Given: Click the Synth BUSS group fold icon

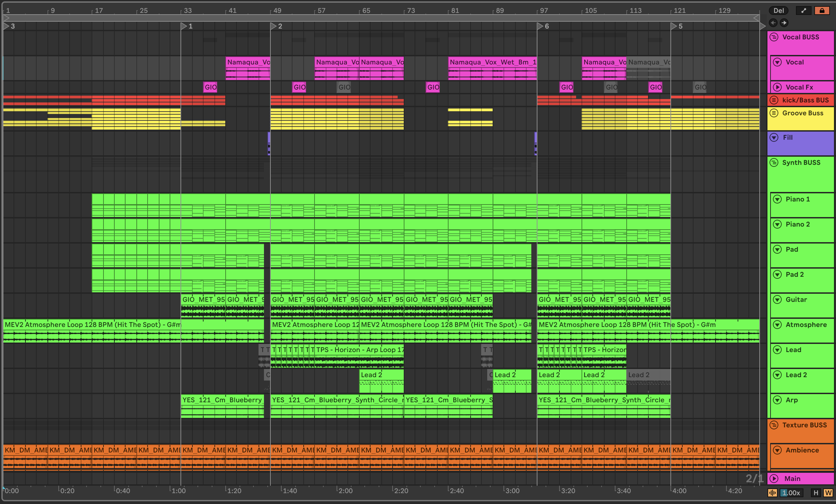Looking at the screenshot, I should pos(774,162).
